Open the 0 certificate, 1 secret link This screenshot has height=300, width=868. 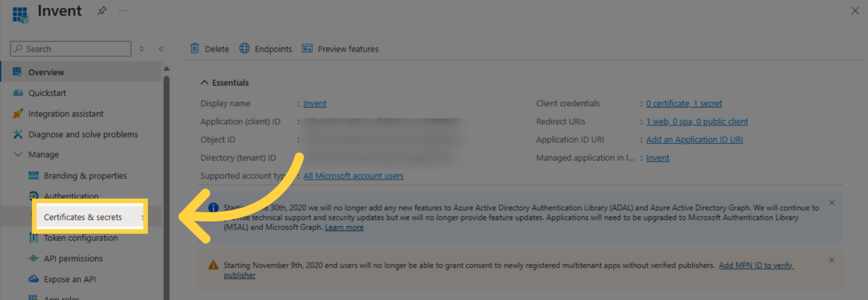(684, 103)
